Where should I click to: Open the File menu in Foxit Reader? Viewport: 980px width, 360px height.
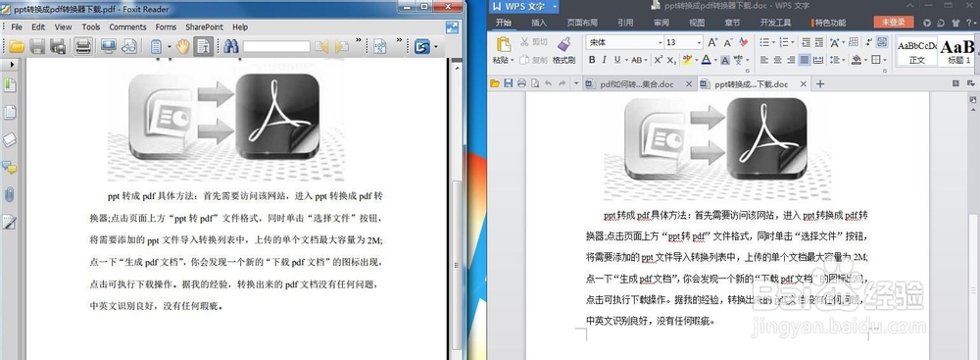pyautogui.click(x=17, y=26)
